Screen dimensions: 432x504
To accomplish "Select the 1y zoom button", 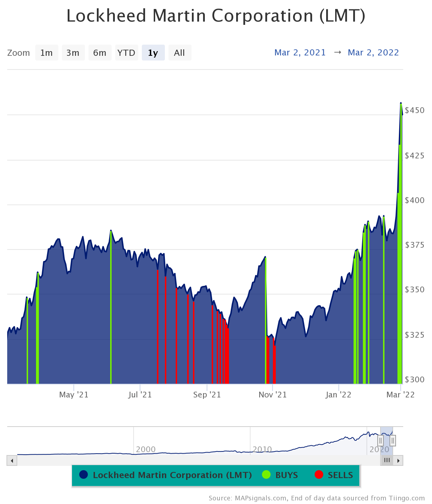I will click(x=153, y=53).
